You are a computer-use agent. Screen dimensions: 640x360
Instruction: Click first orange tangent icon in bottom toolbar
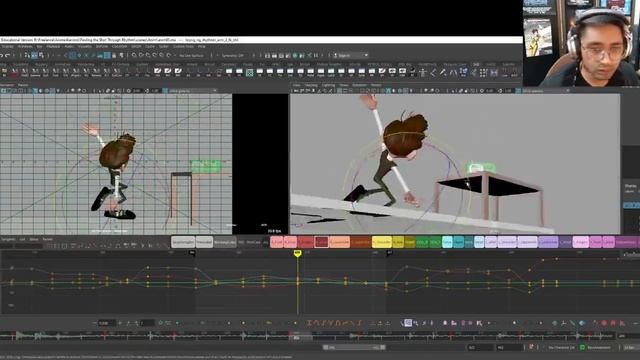(x=309, y=323)
